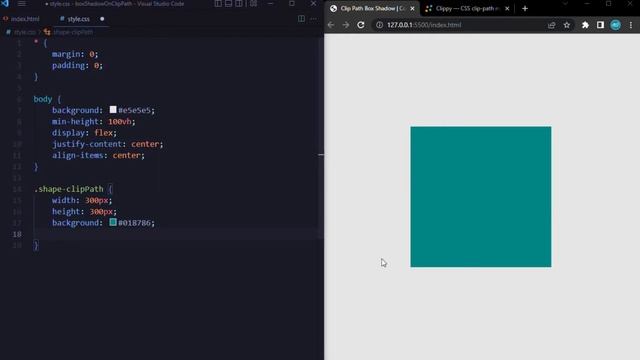The image size is (640, 360).
Task: Click the share page icon in address bar
Action: 551,25
